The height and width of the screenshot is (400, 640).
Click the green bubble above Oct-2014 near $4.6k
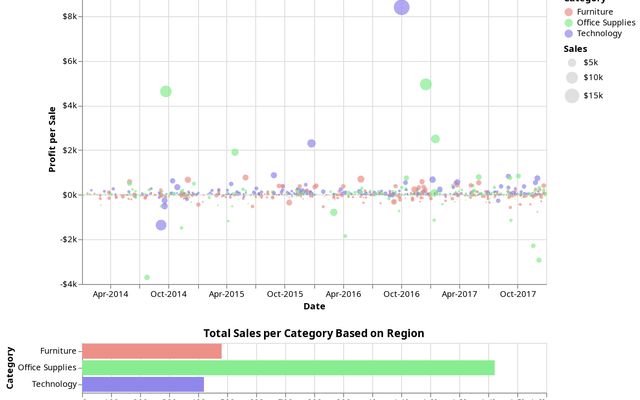[x=166, y=91]
